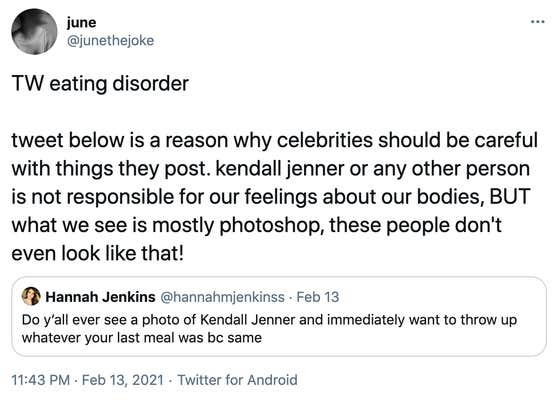Visit the @hannahmjenkinss handle
Screen dimensions: 560x400
click(x=222, y=297)
